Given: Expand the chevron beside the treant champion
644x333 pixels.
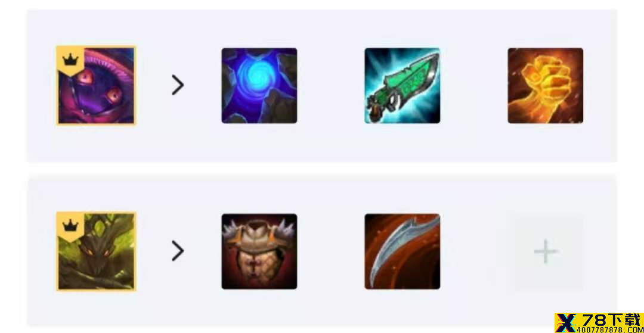Looking at the screenshot, I should coord(178,251).
